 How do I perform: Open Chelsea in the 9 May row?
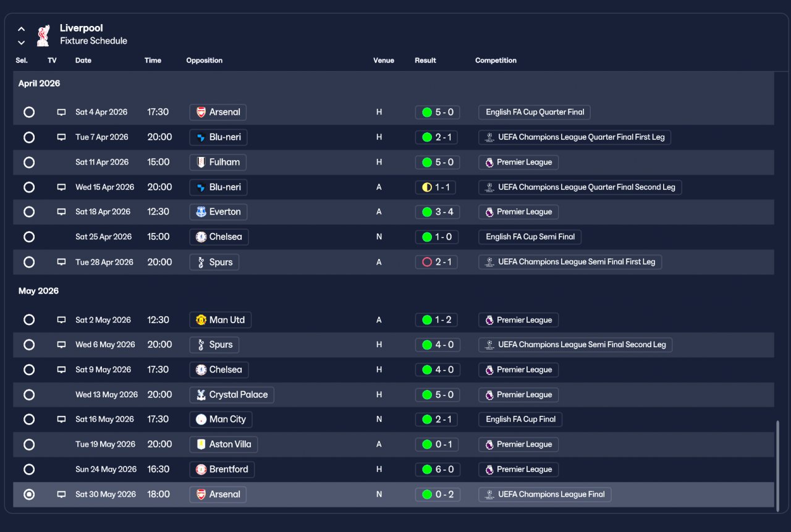click(219, 369)
